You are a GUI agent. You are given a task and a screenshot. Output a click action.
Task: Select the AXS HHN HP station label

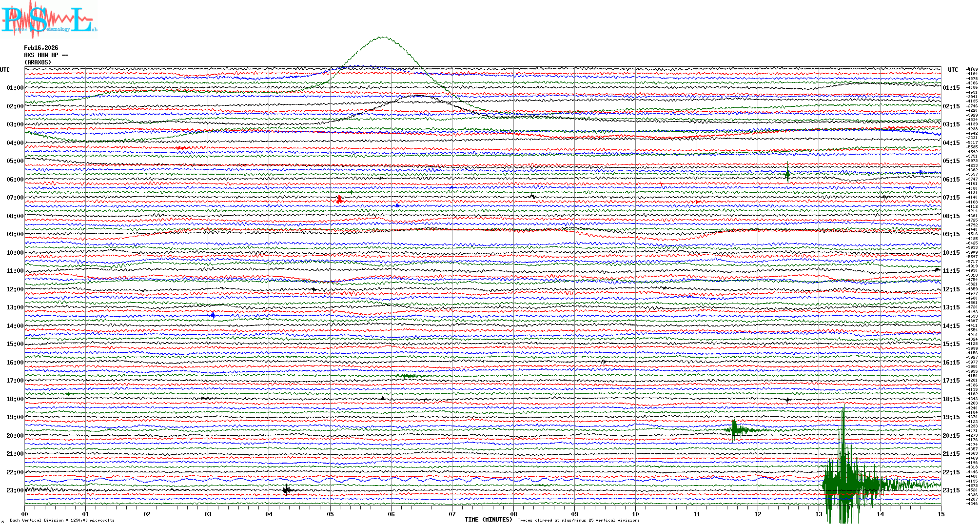46,55
